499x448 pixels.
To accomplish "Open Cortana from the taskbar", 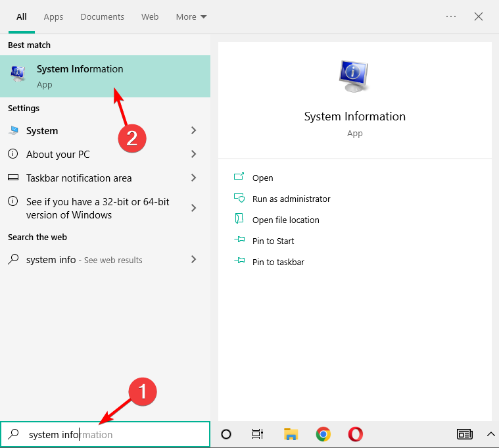I will pos(226,434).
